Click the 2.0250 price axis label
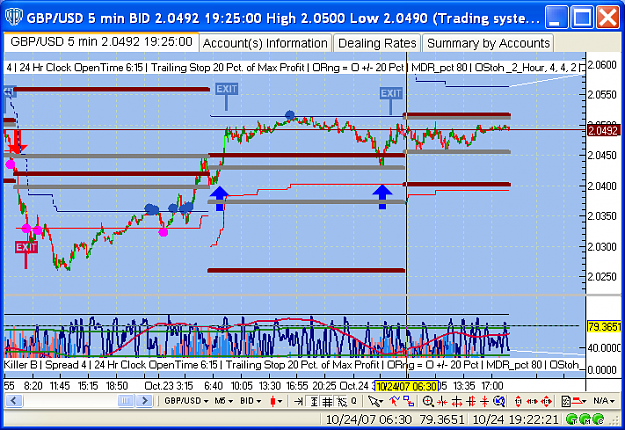Image resolution: width=625 pixels, height=430 pixels. pyautogui.click(x=603, y=277)
